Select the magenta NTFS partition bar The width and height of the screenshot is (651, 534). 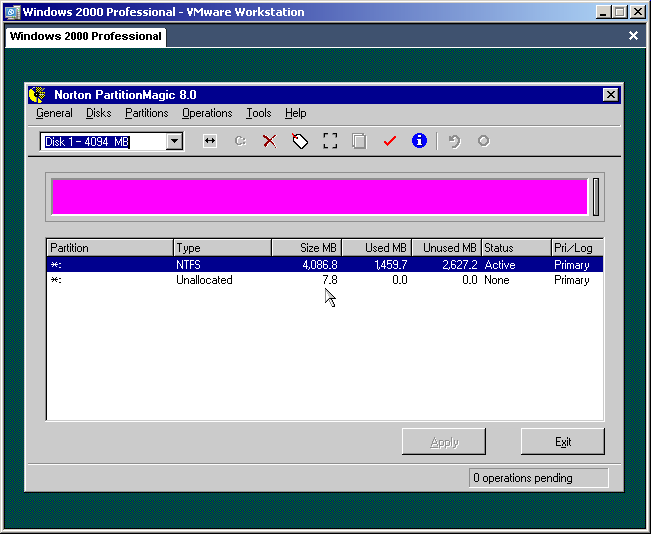click(x=320, y=197)
